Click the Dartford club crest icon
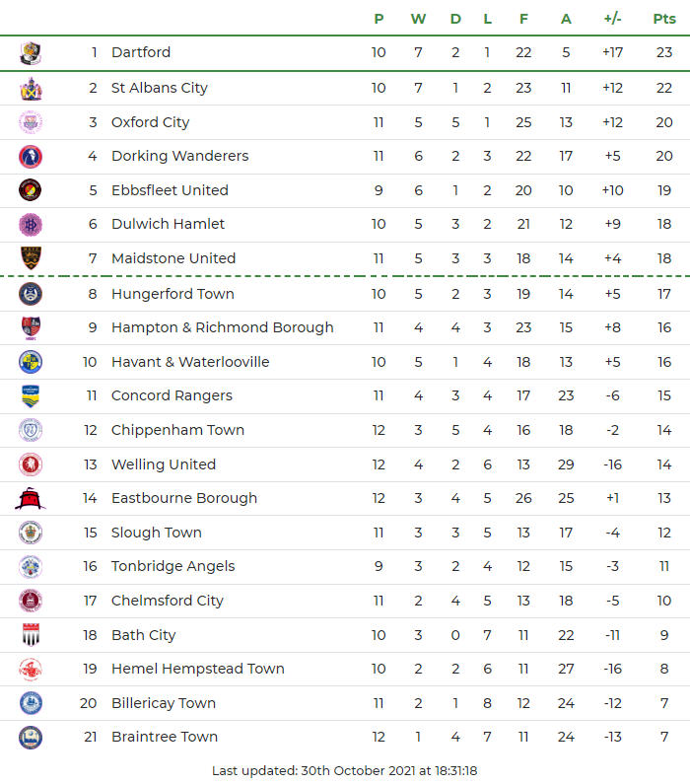This screenshot has height=784, width=690. click(x=31, y=53)
